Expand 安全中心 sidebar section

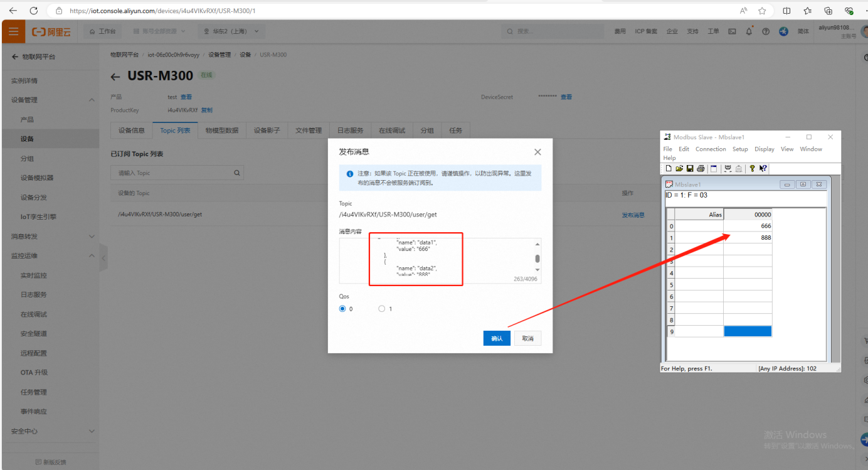point(92,431)
